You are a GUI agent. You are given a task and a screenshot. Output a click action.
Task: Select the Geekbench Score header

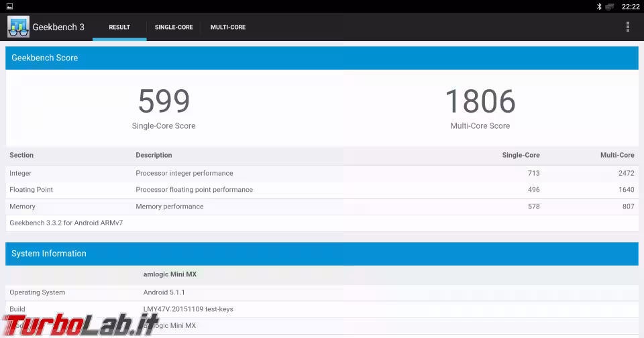(x=322, y=58)
